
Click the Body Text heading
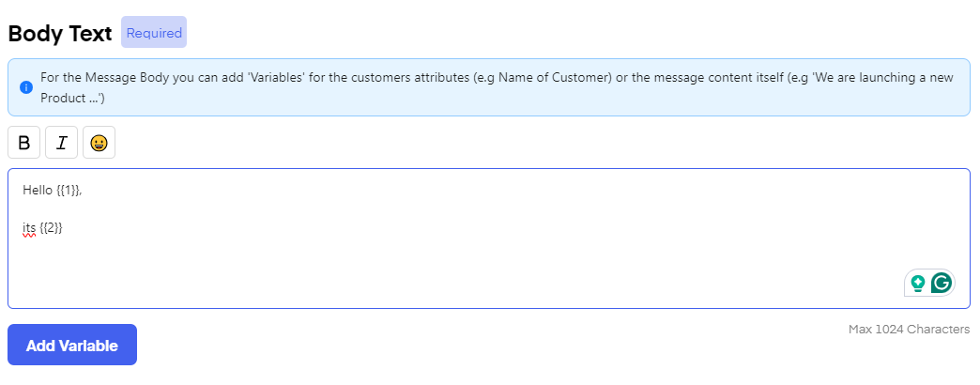point(60,33)
